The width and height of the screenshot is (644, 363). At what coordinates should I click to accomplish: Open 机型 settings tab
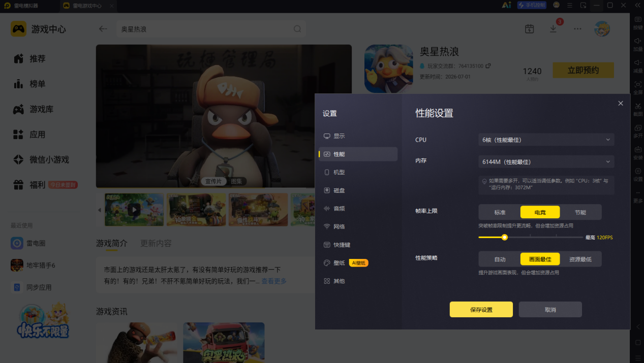(x=358, y=172)
